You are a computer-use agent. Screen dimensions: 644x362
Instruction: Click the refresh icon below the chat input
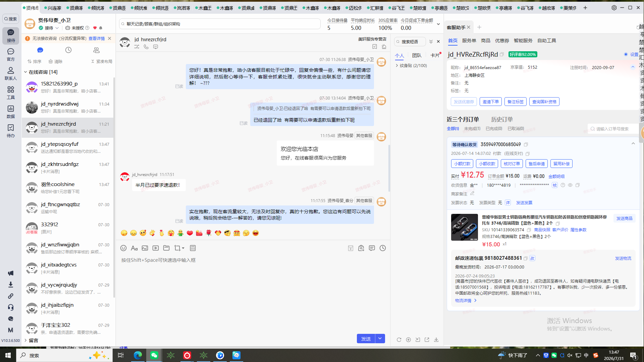pos(399,340)
